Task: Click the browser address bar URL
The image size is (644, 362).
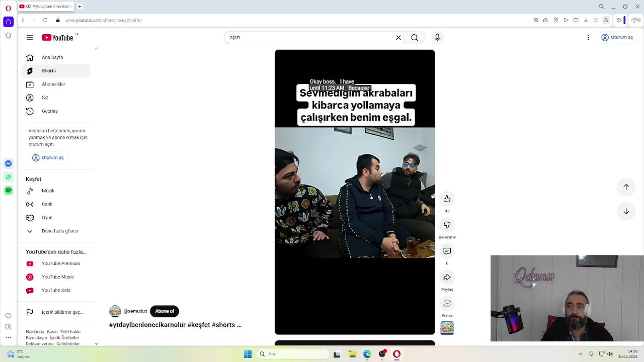Action: tap(104, 20)
